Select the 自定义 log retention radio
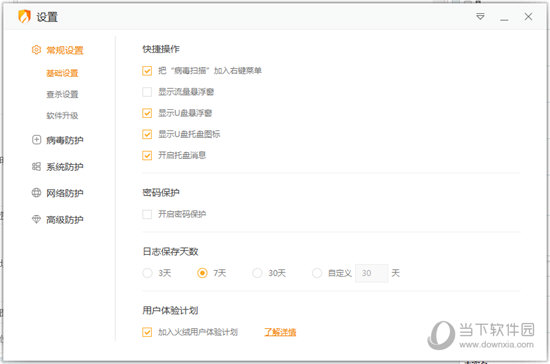The image size is (550, 364). [x=317, y=273]
